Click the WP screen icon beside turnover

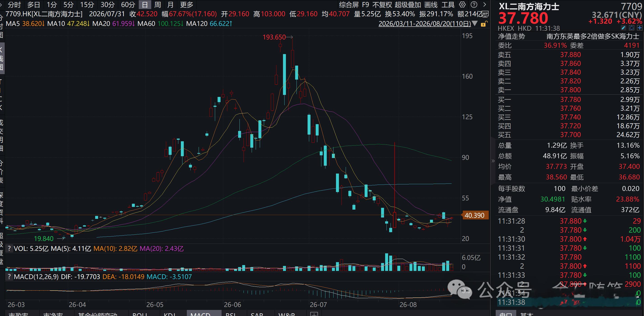point(485,14)
